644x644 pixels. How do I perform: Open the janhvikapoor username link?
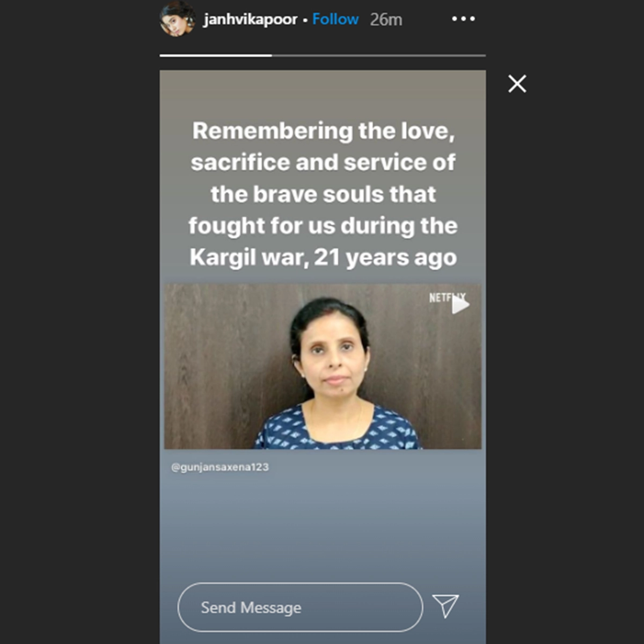pyautogui.click(x=250, y=19)
